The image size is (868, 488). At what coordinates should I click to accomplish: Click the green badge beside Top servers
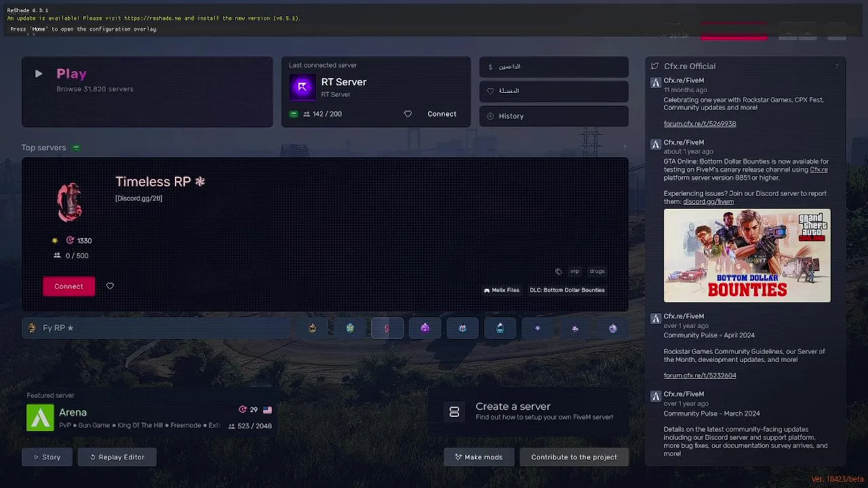coord(76,148)
